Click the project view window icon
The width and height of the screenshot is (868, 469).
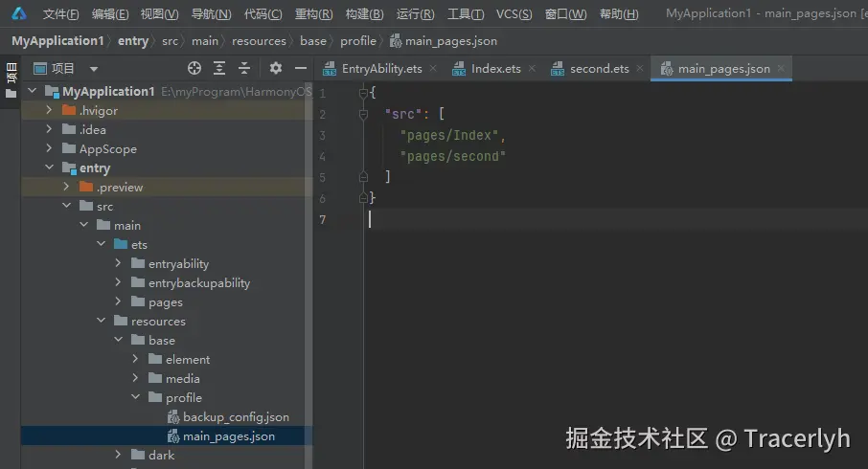(40, 69)
